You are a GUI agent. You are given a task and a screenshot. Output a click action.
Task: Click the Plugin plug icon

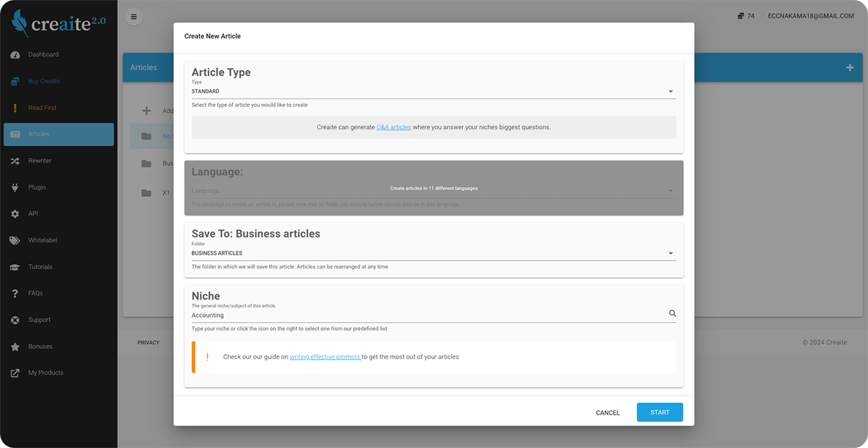[14, 187]
